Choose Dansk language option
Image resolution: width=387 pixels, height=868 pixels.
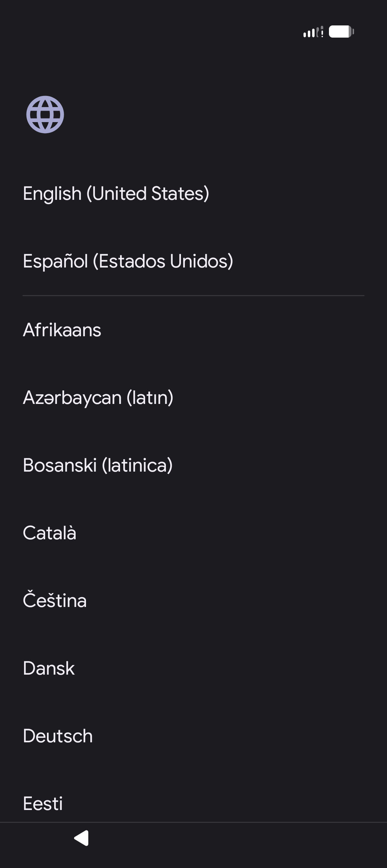click(x=49, y=669)
